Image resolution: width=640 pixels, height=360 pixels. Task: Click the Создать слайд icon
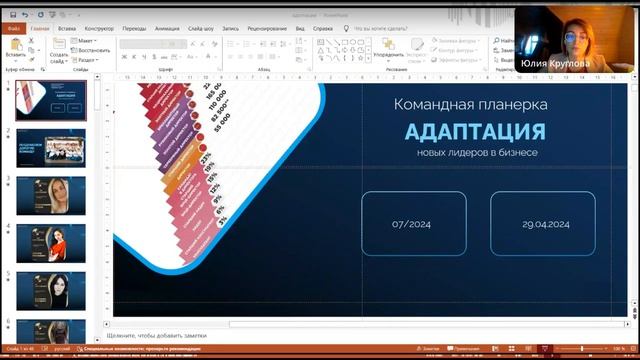pos(59,44)
